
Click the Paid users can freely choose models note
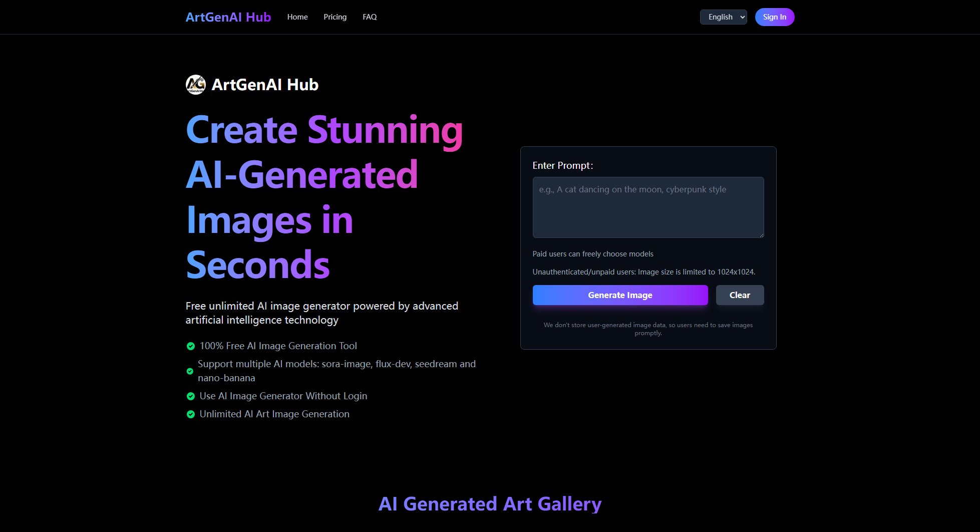click(x=593, y=254)
